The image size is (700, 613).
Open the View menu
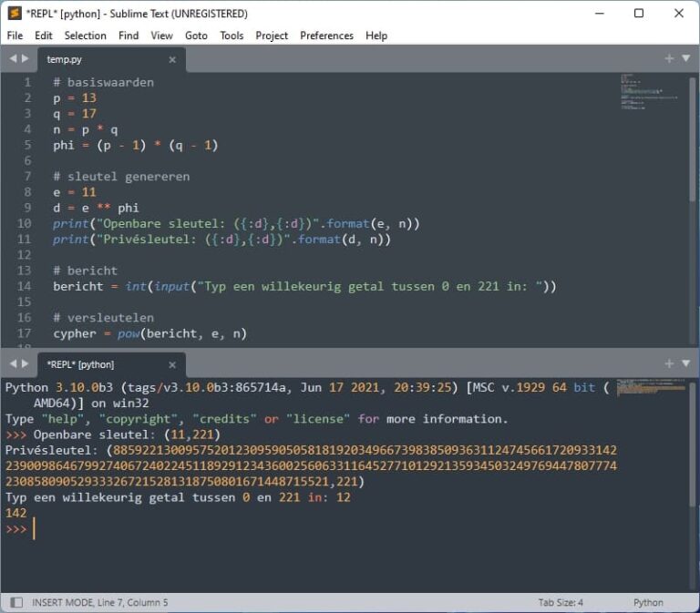click(x=161, y=36)
